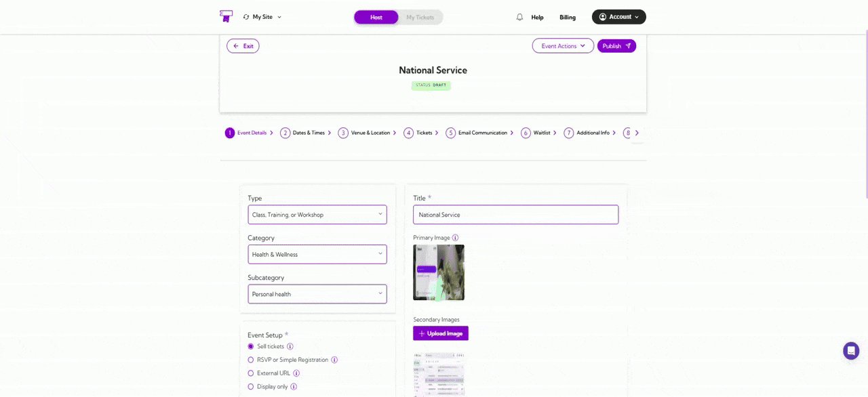Viewport: 868px width, 397px height.
Task: Switch to My Tickets mode
Action: click(420, 17)
